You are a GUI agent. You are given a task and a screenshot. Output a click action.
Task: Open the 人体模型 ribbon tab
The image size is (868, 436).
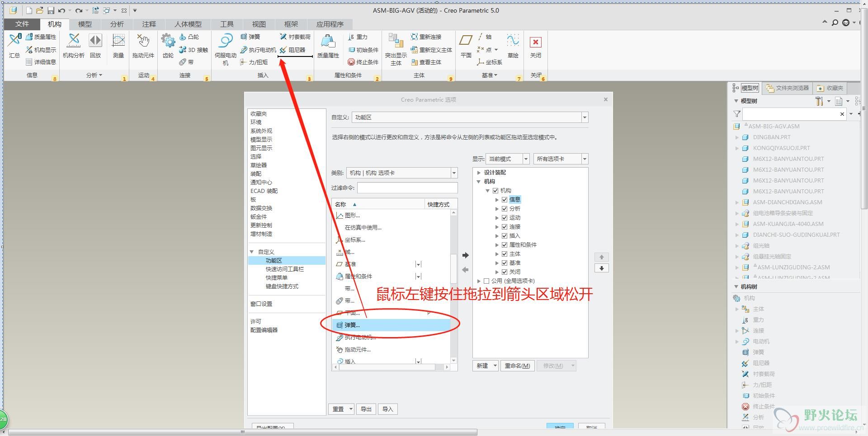(x=188, y=24)
